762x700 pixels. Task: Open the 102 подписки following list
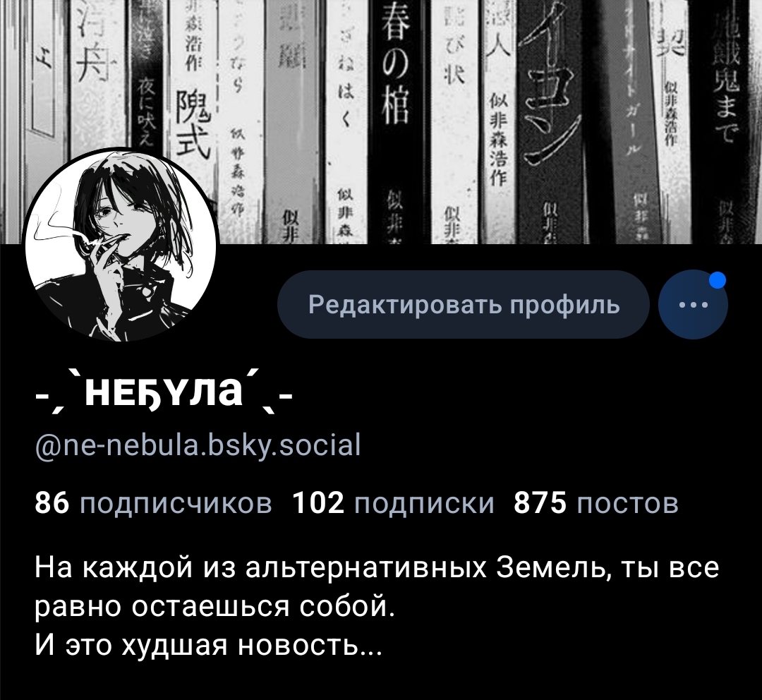(x=394, y=503)
